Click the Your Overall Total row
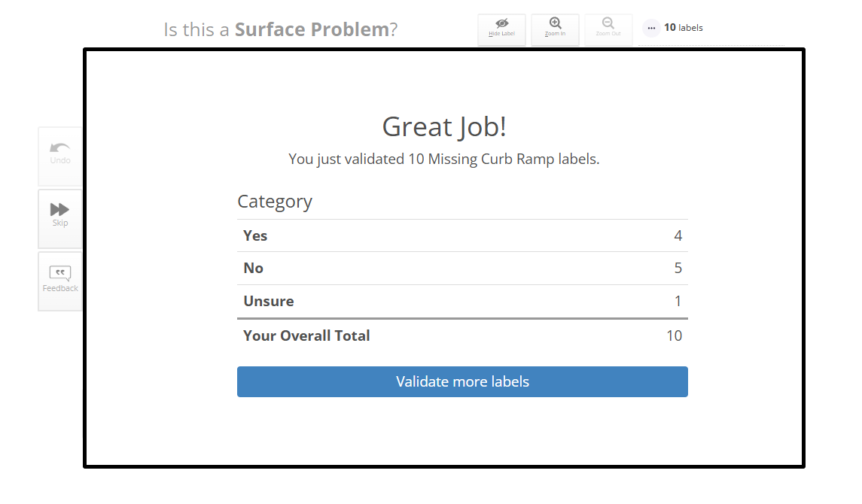862x504 pixels. coord(462,335)
